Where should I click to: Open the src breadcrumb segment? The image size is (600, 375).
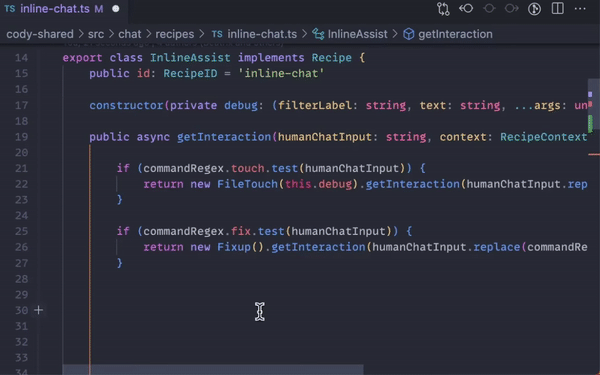pos(96,34)
